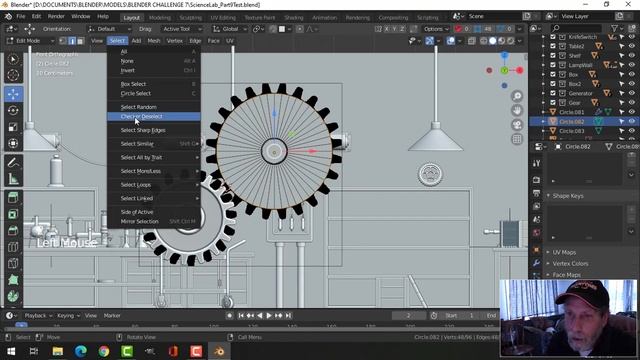The image size is (640, 360).
Task: Enable edge select mode
Action: 72,41
